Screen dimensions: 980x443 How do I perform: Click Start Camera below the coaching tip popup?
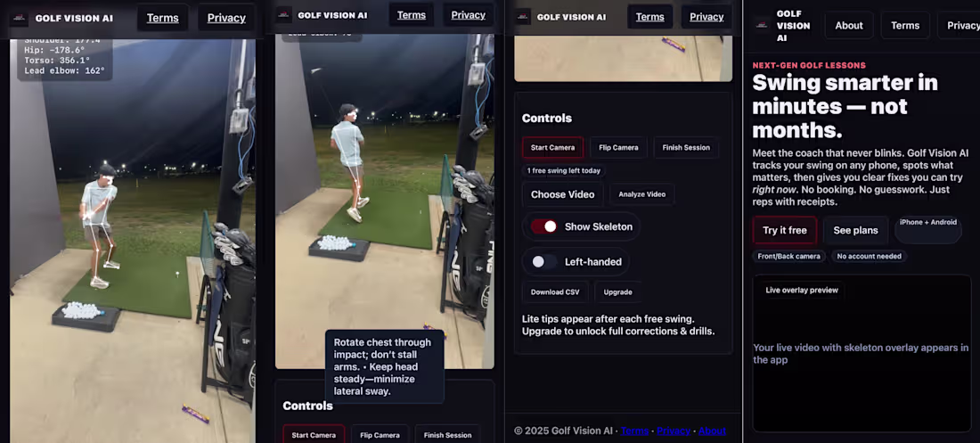314,435
